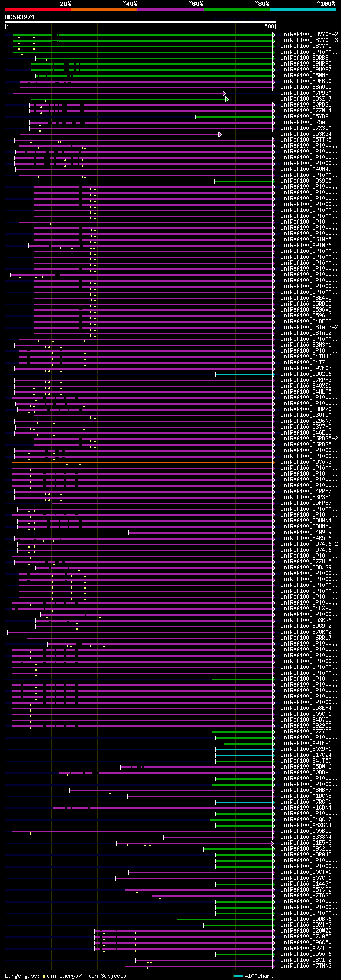Select UniRef100_A9TEP1 label
Viewport: 341px width, 980px height.
pos(306,743)
